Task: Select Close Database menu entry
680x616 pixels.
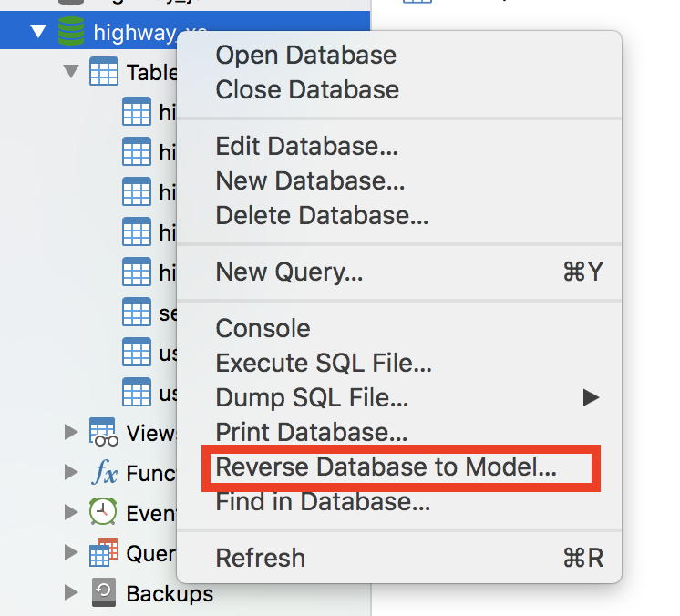Action: [307, 89]
